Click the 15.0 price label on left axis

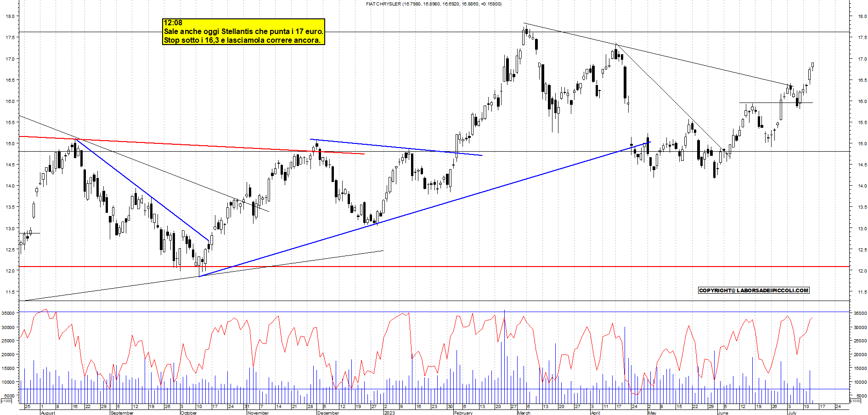point(10,143)
